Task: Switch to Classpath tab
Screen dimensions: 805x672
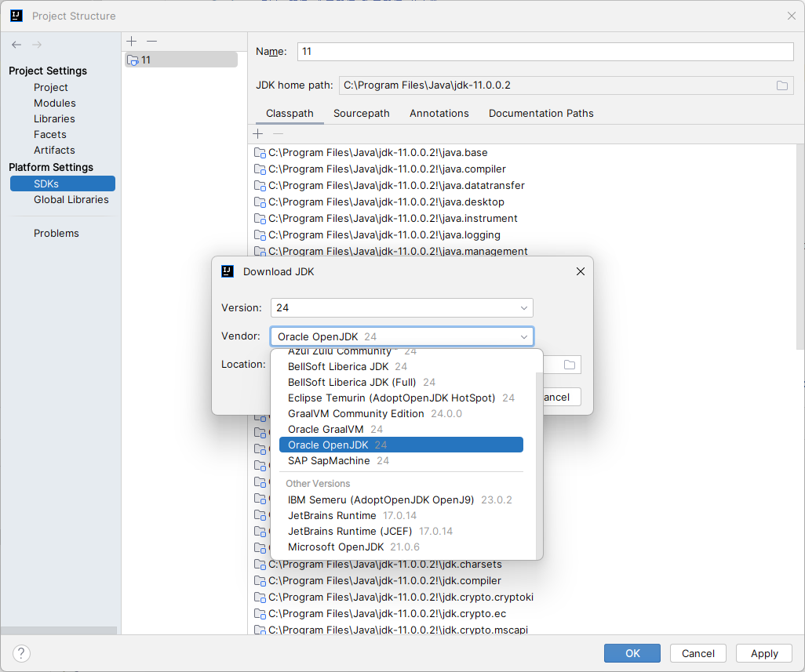Action: (290, 114)
